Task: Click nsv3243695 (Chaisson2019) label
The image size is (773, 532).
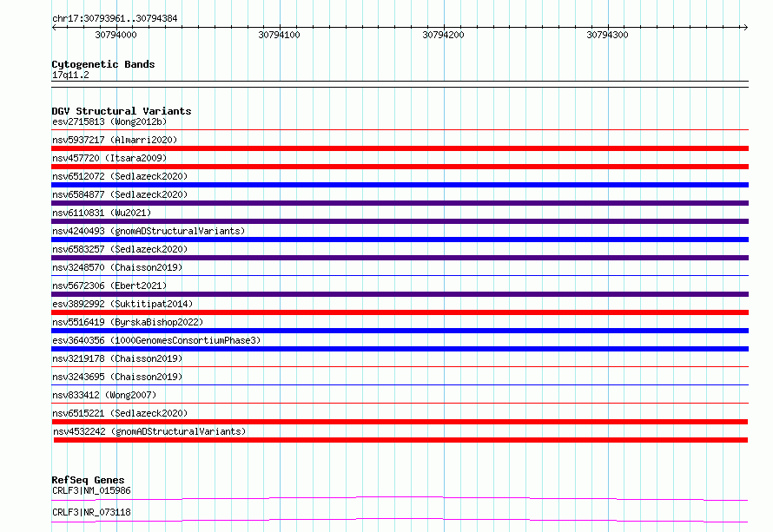Action: click(x=117, y=377)
